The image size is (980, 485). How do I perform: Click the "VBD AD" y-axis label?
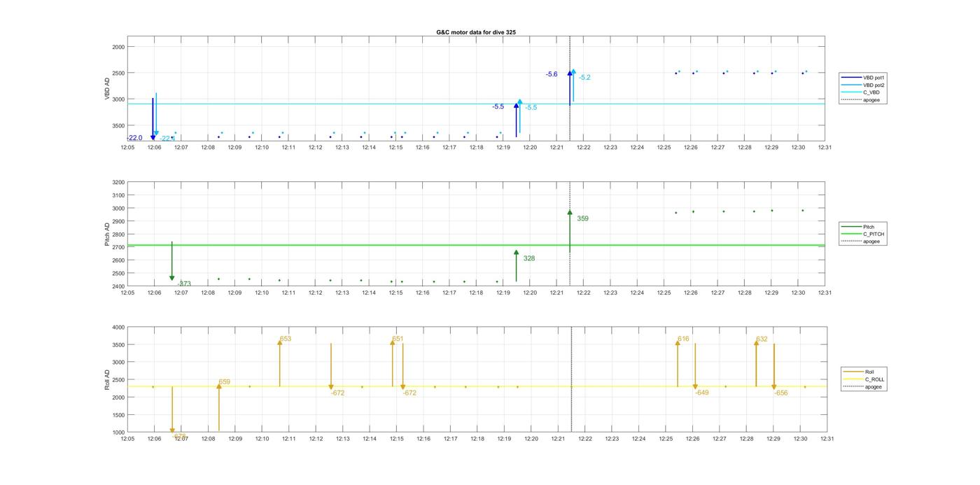point(107,88)
